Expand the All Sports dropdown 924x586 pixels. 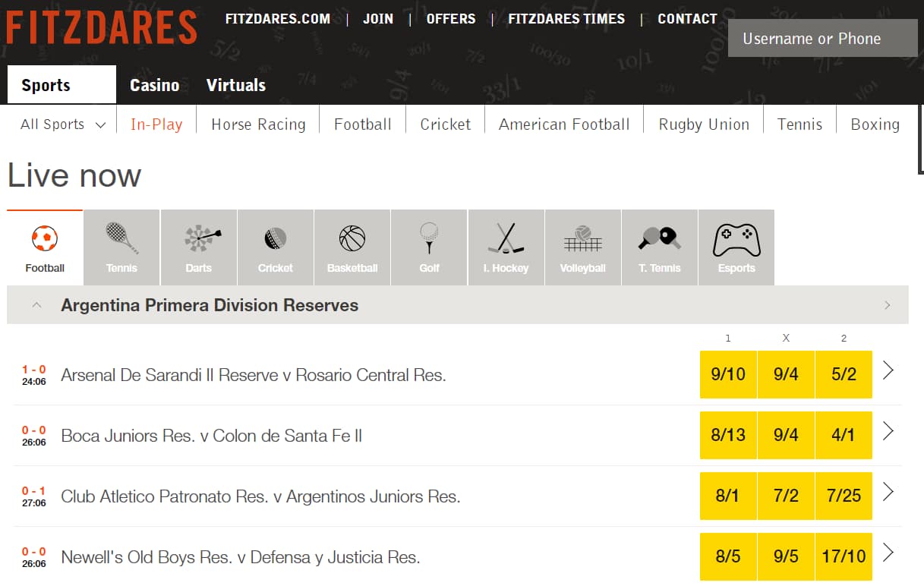point(62,124)
